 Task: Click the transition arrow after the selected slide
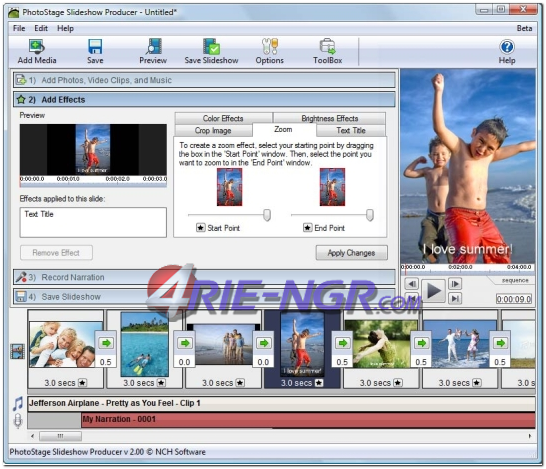pos(343,343)
